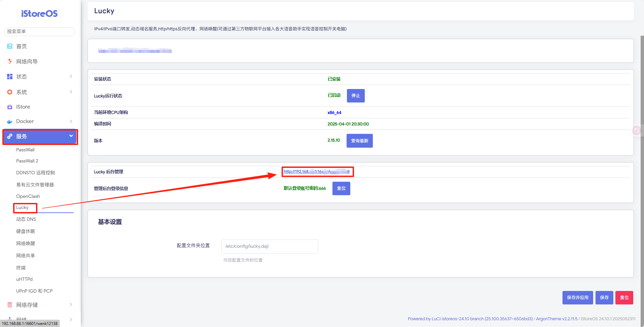Screen dimensions: 644x327
Task: Click the 搜索菜单 search field
Action: [x=39, y=31]
